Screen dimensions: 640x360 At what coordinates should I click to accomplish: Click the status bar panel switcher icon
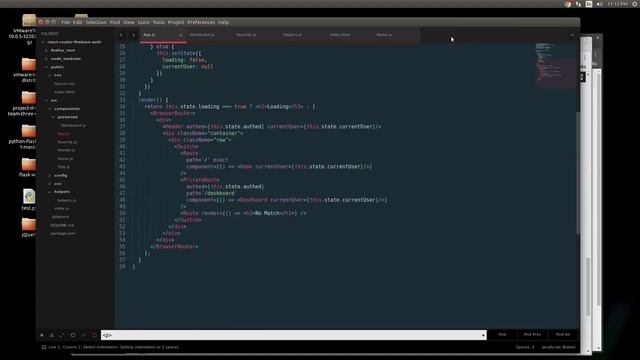coord(44,347)
